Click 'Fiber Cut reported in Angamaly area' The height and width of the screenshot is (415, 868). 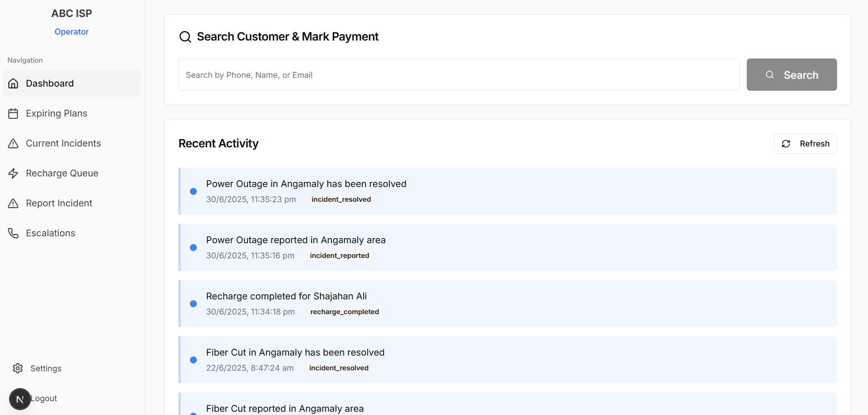point(285,409)
